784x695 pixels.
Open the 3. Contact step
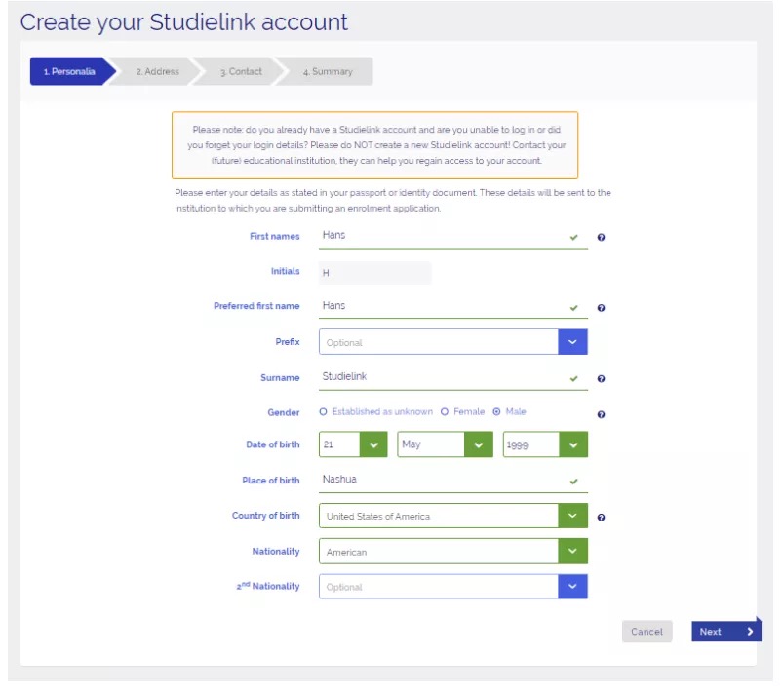241,71
